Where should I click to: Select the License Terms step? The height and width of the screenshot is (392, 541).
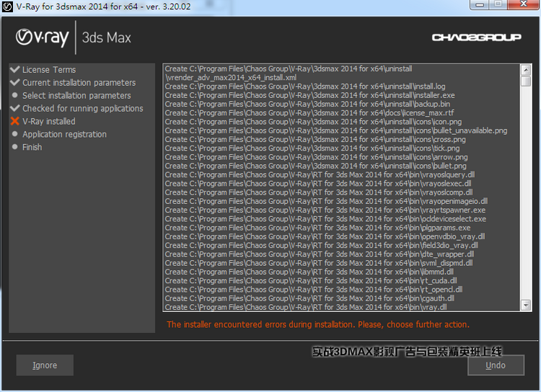(49, 70)
